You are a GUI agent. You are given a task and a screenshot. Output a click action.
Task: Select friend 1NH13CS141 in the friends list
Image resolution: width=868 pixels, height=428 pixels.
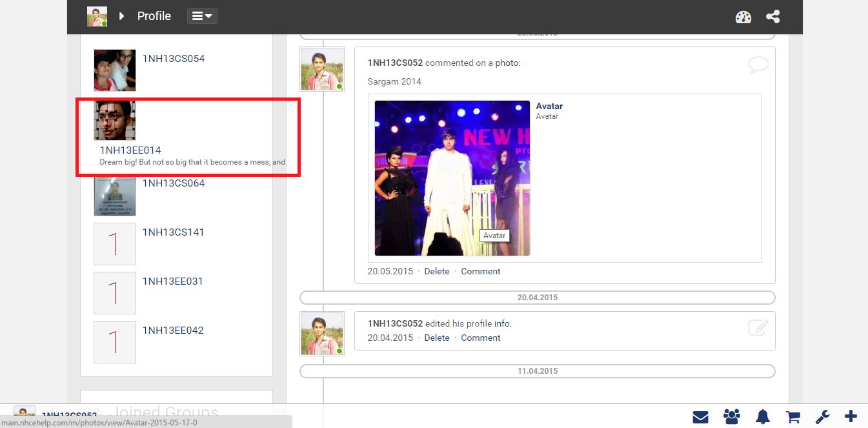coord(173,232)
